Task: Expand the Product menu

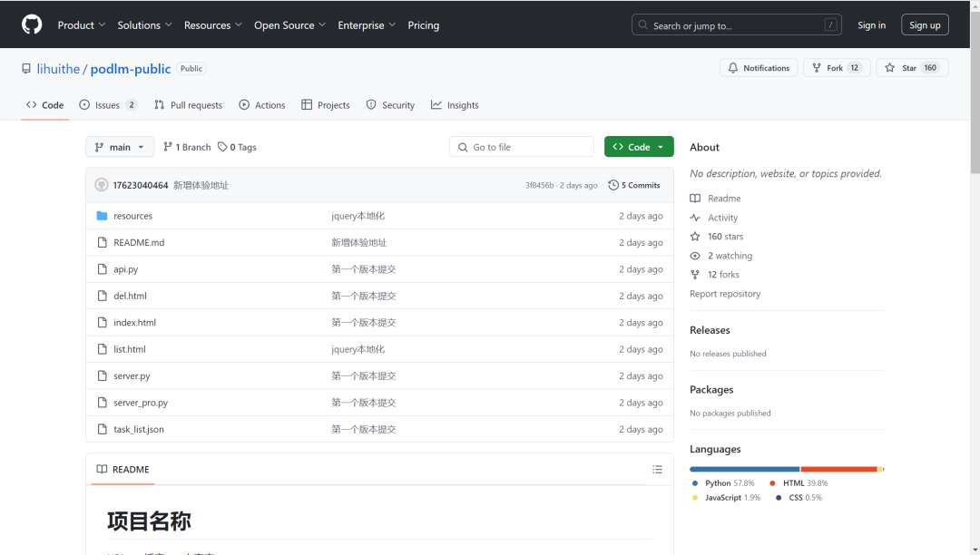Action: (82, 25)
